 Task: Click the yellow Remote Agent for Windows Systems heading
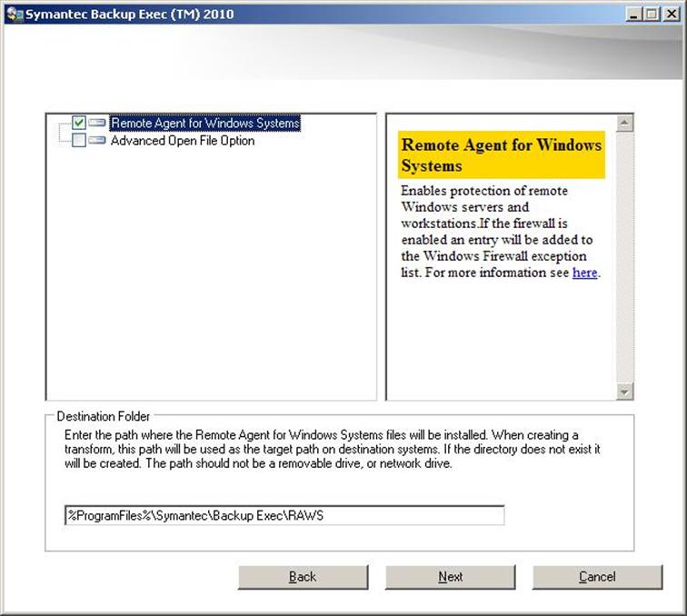coord(502,155)
